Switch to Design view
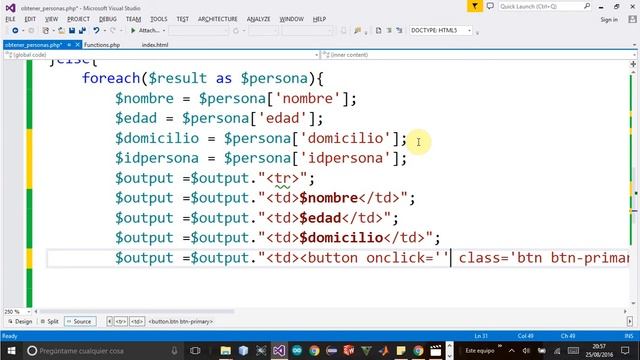The width and height of the screenshot is (640, 360). pyautogui.click(x=20, y=322)
